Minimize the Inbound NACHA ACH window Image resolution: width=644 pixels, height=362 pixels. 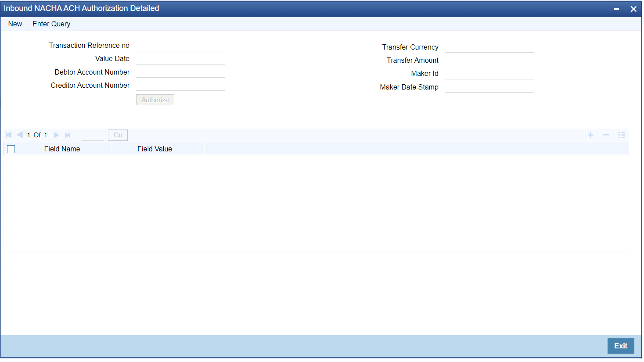pos(616,9)
